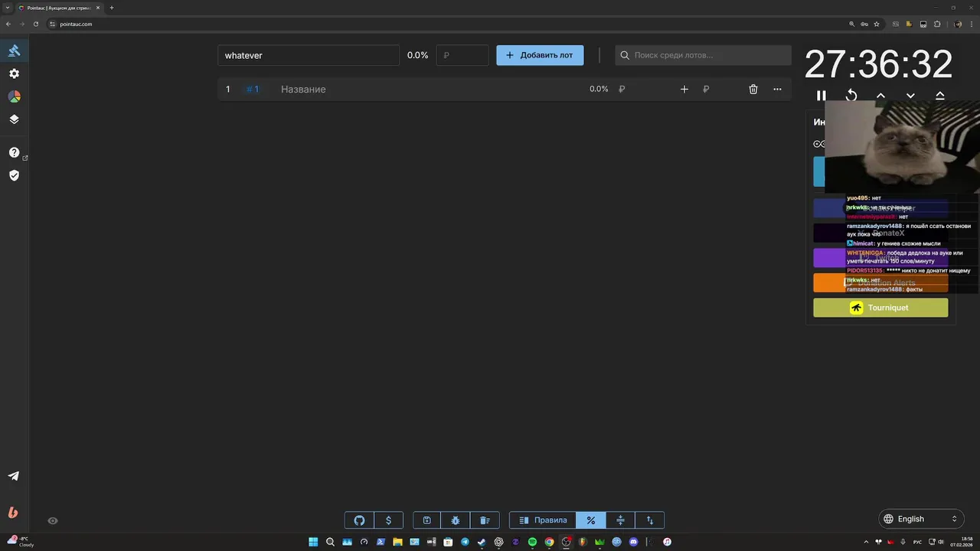
Task: Open the layers stack icon in sidebar
Action: [14, 119]
